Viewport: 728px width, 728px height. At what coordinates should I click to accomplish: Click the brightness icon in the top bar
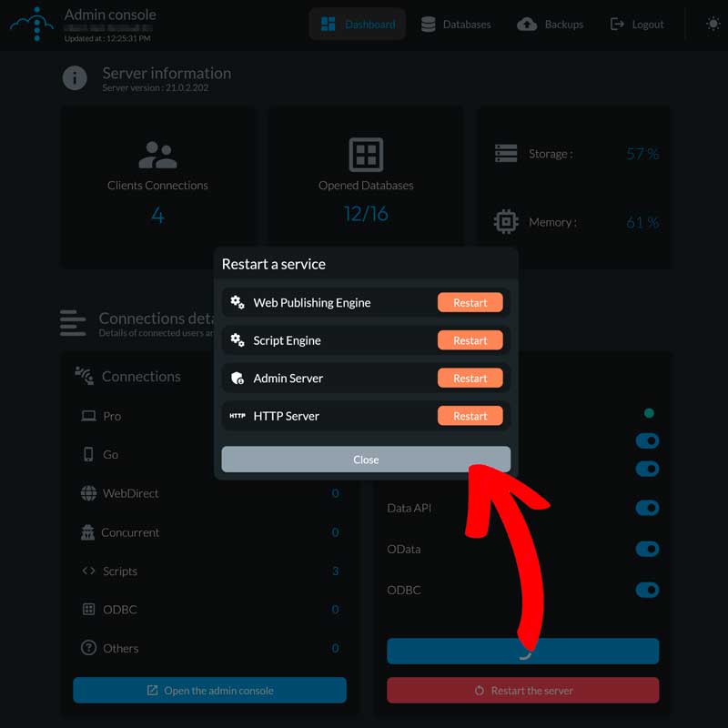pos(713,25)
